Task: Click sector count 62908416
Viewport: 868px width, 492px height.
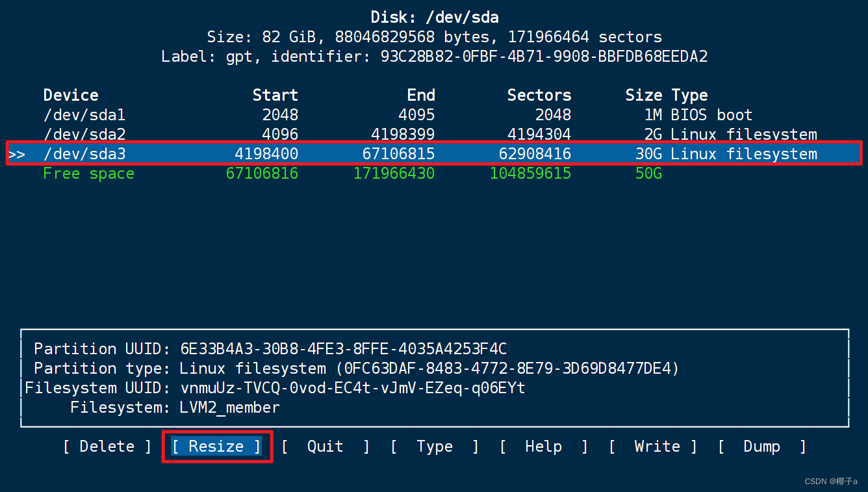Action: coord(535,154)
